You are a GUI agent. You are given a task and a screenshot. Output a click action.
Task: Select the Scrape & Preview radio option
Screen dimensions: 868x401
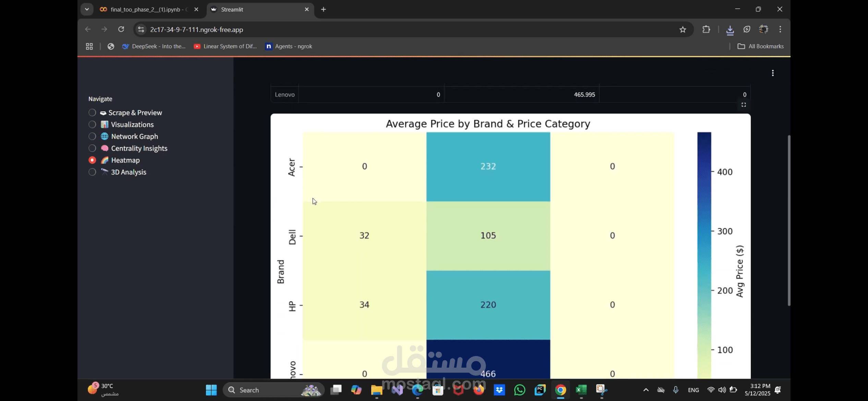pyautogui.click(x=92, y=113)
